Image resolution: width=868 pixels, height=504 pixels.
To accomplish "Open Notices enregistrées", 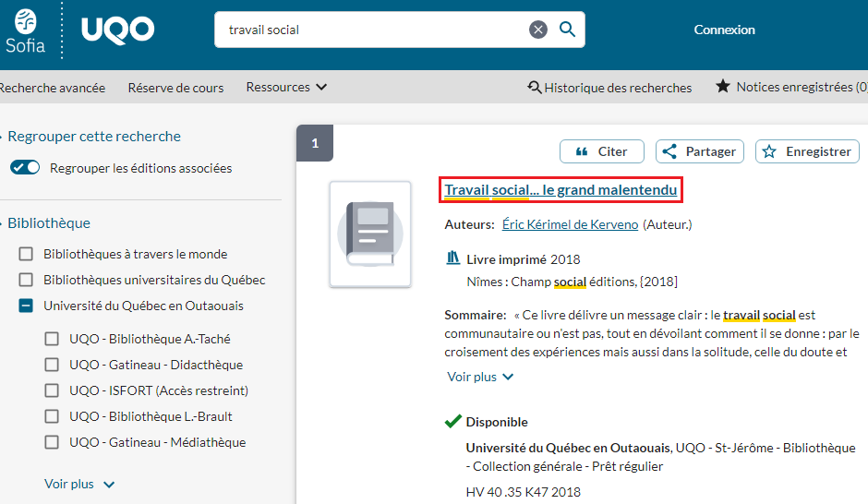I will click(791, 87).
